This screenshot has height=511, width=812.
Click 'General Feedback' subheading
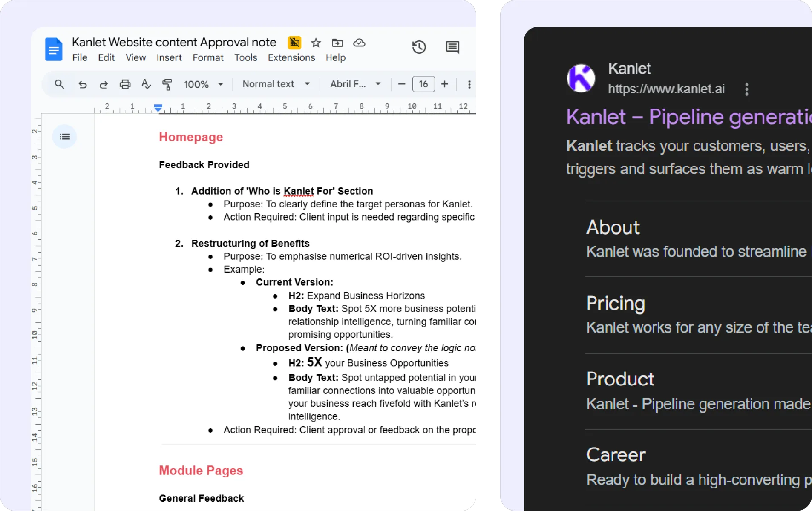click(x=201, y=498)
